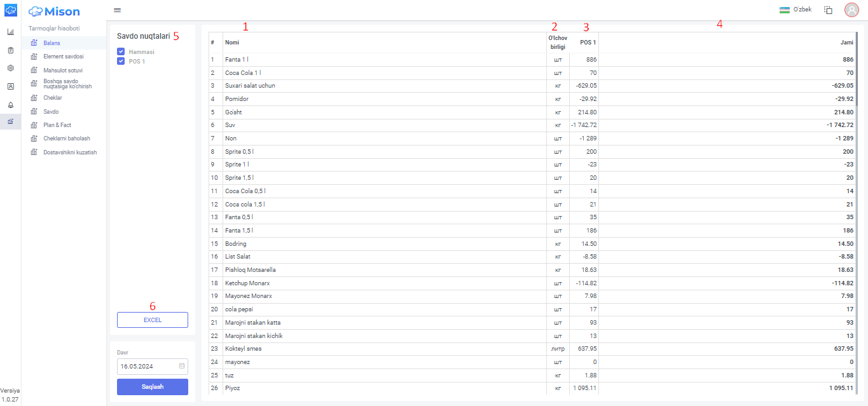Open Dostavshikni kuzatish report
Viewport: 868px width, 406px height.
tap(70, 152)
